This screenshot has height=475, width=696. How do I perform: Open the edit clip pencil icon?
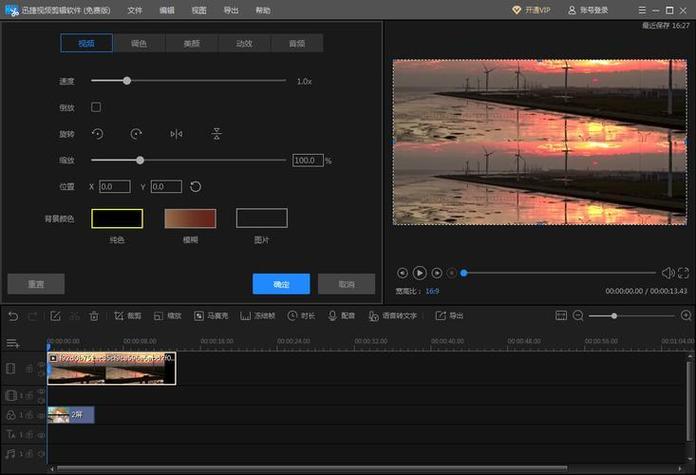pyautogui.click(x=55, y=316)
